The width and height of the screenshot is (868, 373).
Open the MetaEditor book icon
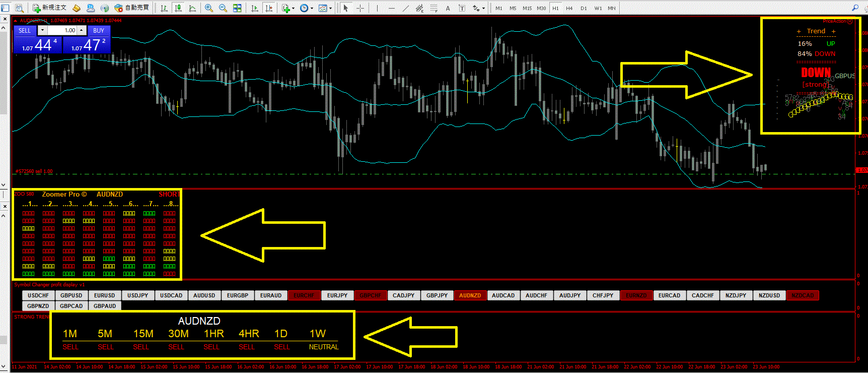coord(77,8)
